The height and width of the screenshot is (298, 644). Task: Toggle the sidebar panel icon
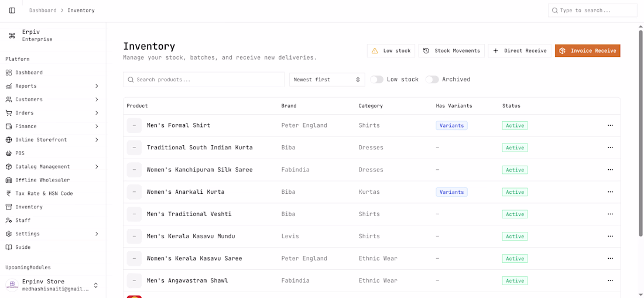point(12,11)
